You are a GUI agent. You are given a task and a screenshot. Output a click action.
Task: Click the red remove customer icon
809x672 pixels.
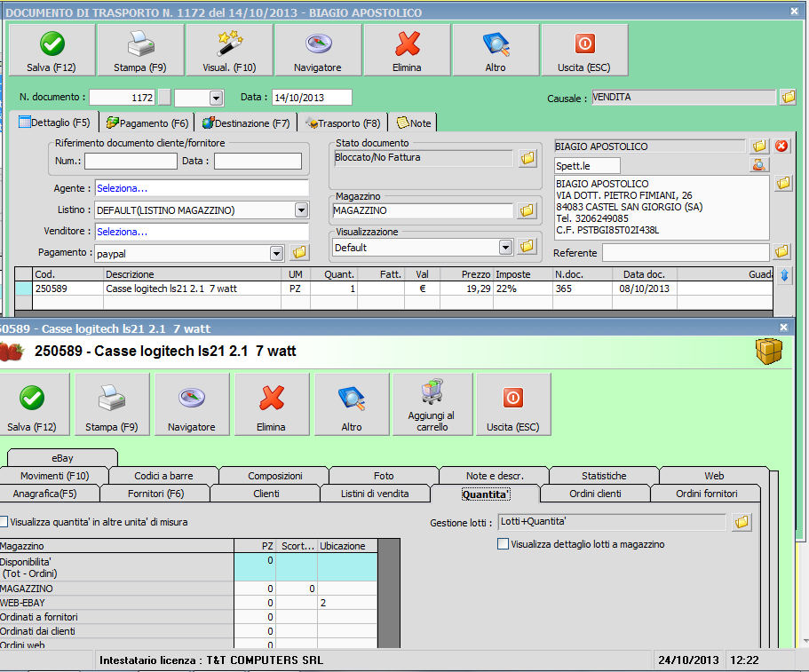pos(781,146)
